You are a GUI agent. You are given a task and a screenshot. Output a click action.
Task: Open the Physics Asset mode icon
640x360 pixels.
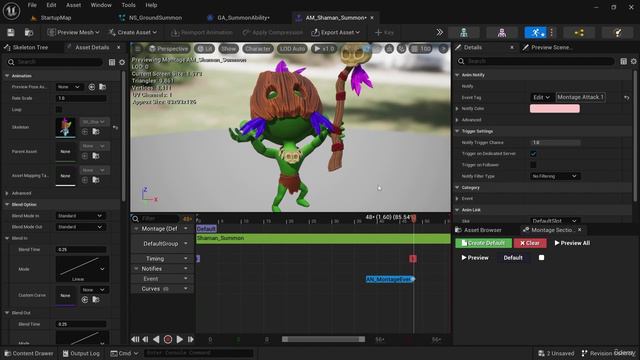618,33
